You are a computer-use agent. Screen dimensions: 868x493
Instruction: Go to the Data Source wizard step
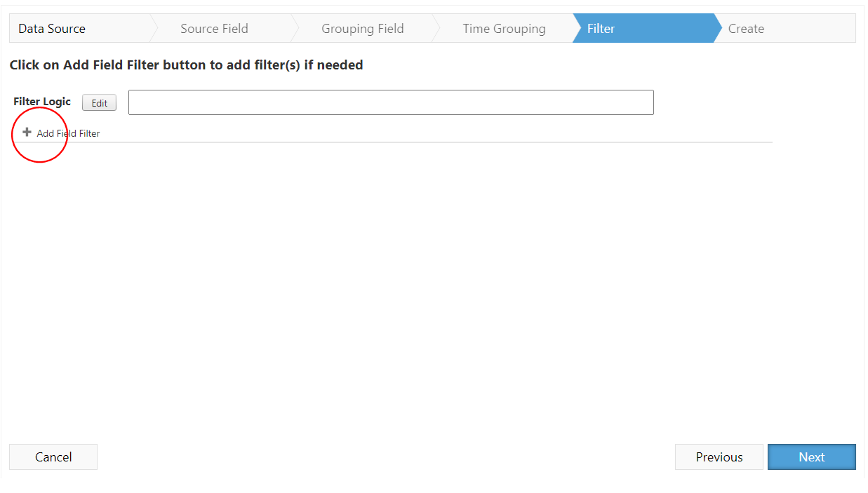[52, 29]
